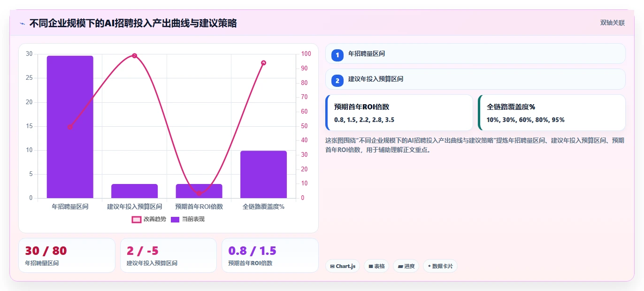Click the 建议年投入预算区间 caption under 2 / -5
Image resolution: width=644 pixels, height=291 pixels.
(x=152, y=263)
